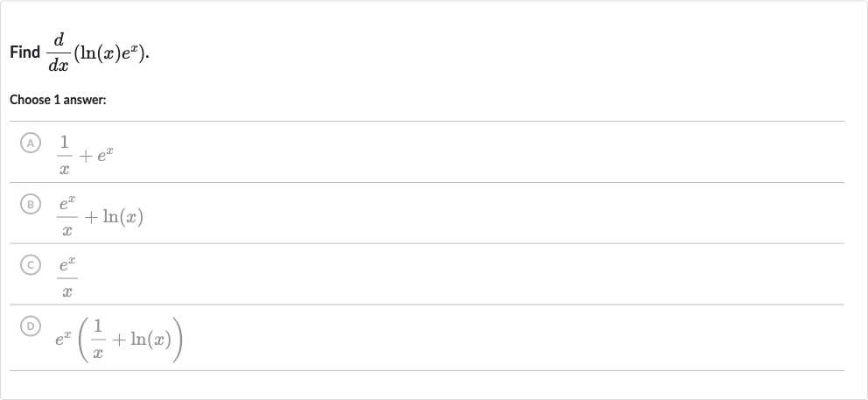
Task: Click the 1/x fraction inside option D
Action: [97, 340]
